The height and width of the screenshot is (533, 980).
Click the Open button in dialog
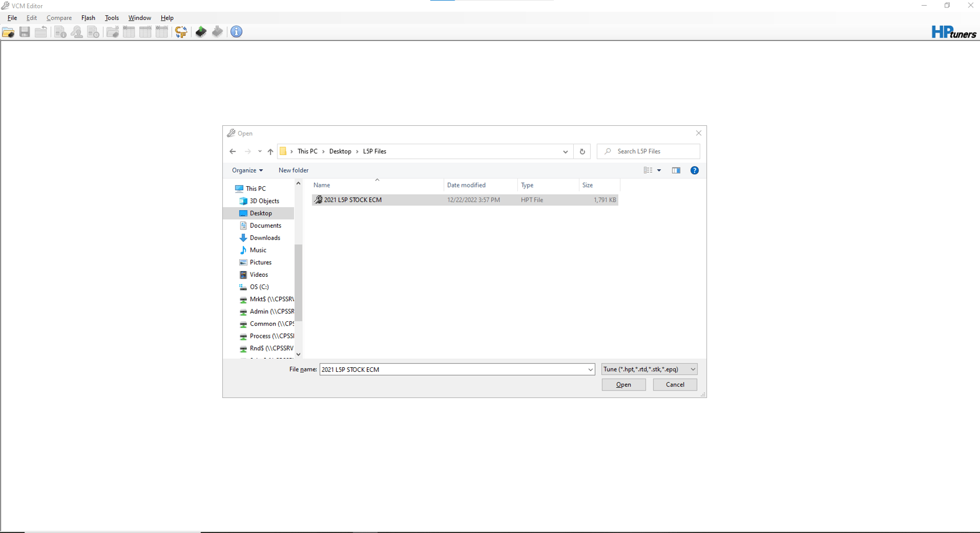(x=623, y=385)
